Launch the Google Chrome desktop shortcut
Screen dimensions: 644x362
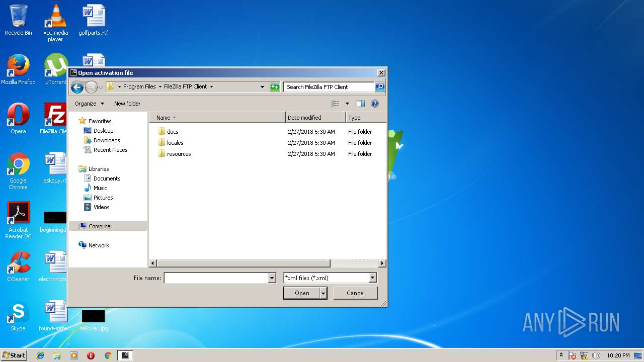(x=18, y=171)
